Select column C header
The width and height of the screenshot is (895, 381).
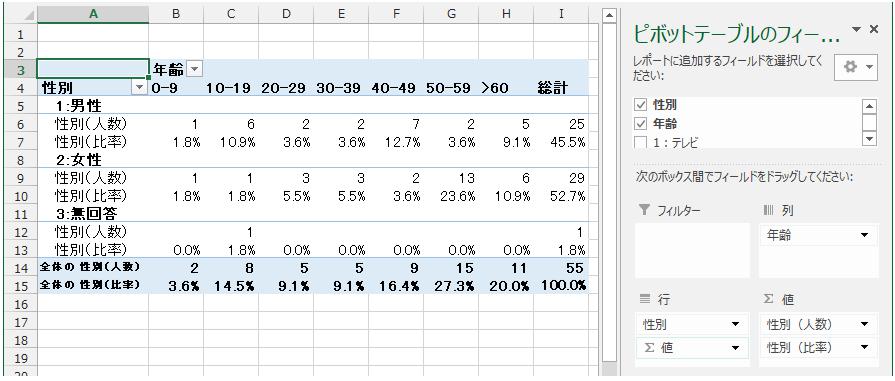tap(231, 15)
